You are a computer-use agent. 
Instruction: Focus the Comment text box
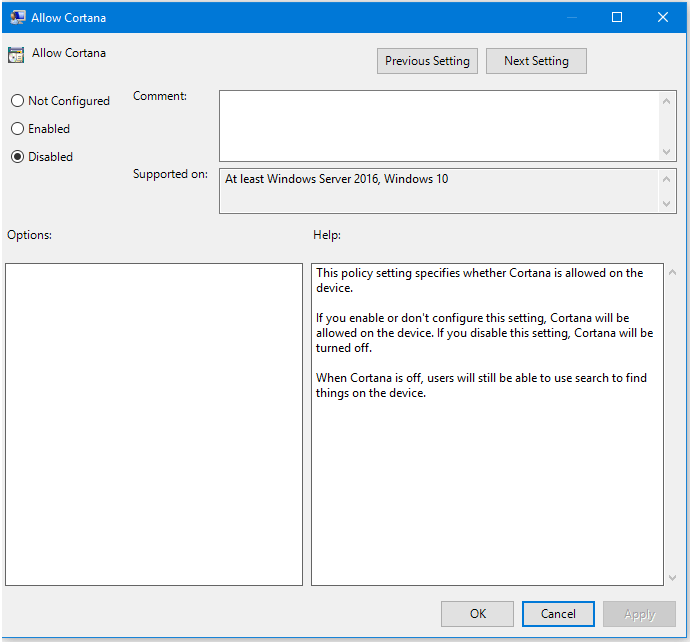pos(439,126)
